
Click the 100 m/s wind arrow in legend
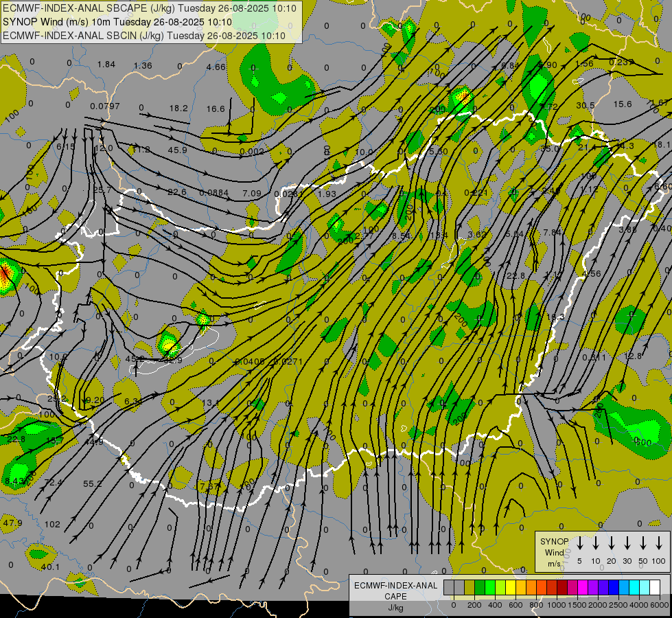point(659,543)
